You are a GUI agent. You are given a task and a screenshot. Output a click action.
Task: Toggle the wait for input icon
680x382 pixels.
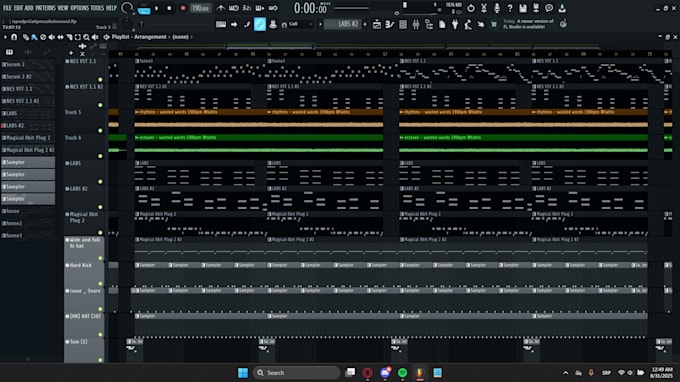[x=233, y=8]
